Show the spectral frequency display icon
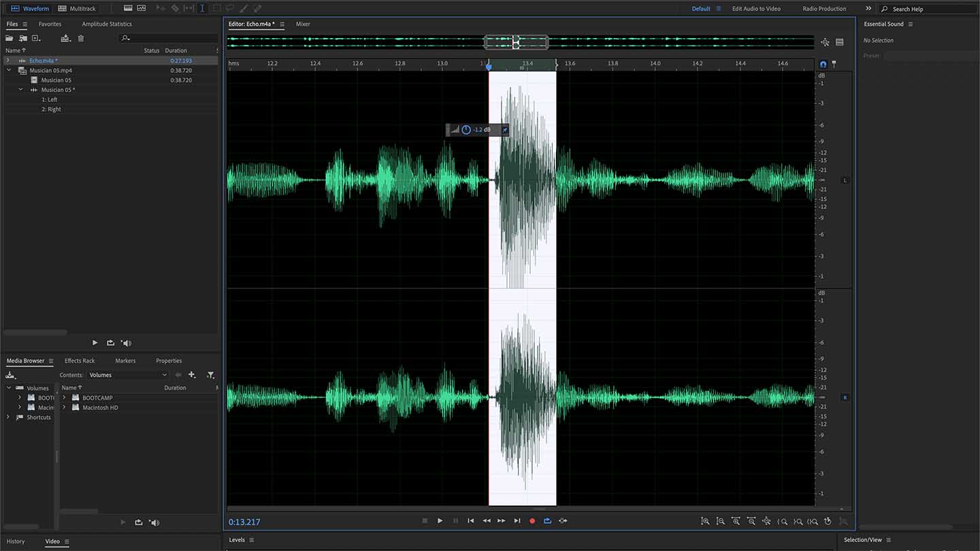The width and height of the screenshot is (980, 551). tap(128, 8)
